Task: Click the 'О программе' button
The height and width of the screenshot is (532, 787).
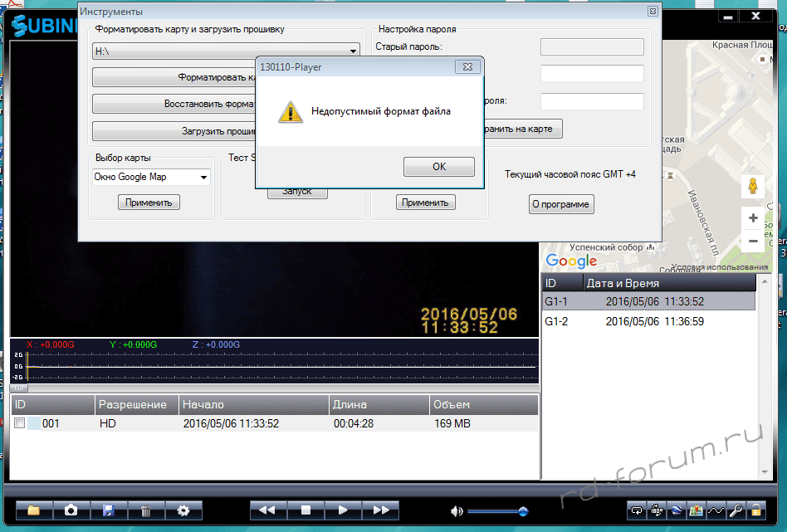Action: coord(561,204)
